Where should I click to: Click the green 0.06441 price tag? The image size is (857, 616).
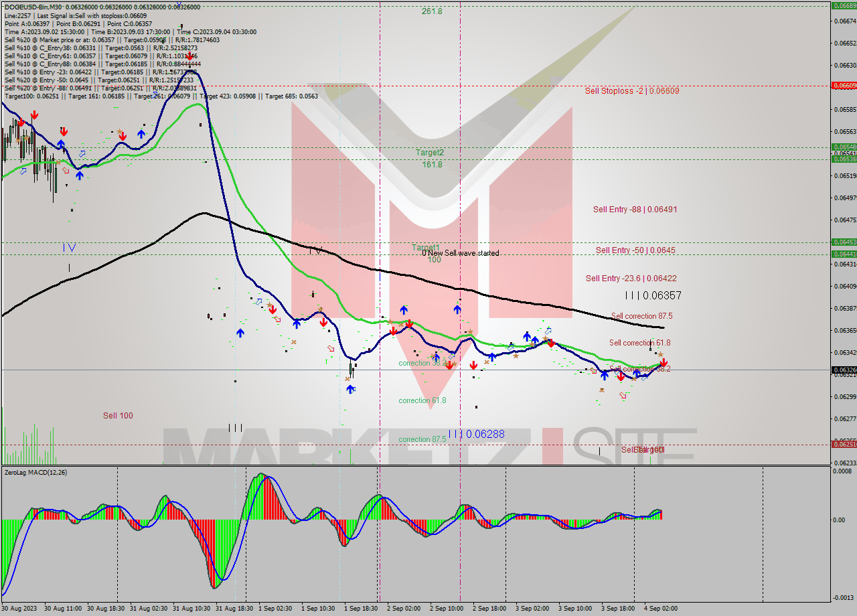[843, 254]
